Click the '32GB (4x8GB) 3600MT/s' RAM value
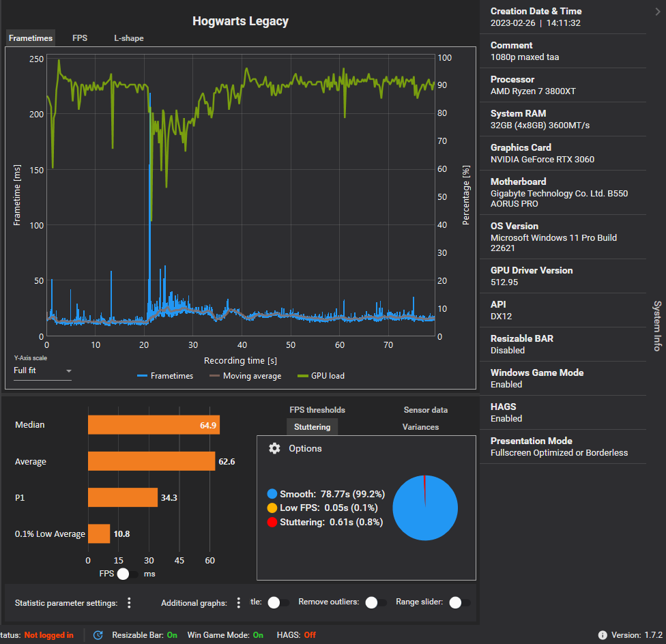The image size is (666, 644). pos(540,126)
